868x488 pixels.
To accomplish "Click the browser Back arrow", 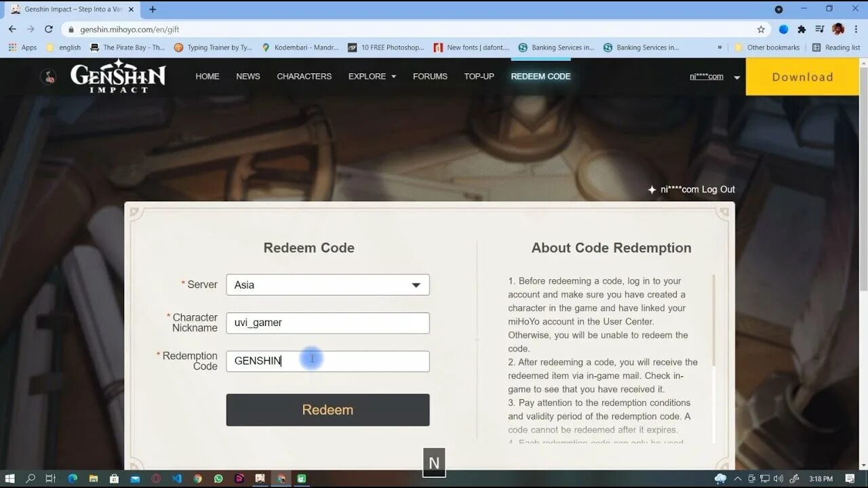I will pos(12,29).
